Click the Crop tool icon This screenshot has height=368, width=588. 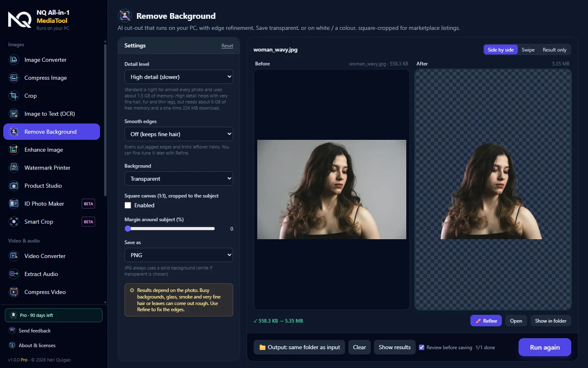pos(14,96)
